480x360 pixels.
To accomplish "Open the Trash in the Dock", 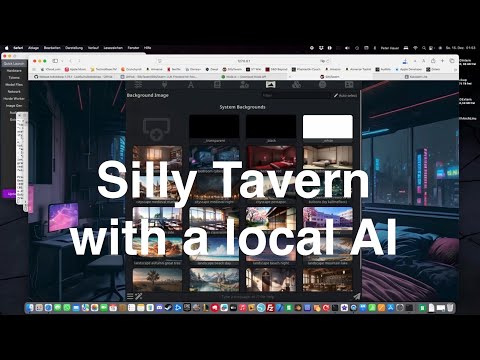I will (450, 308).
